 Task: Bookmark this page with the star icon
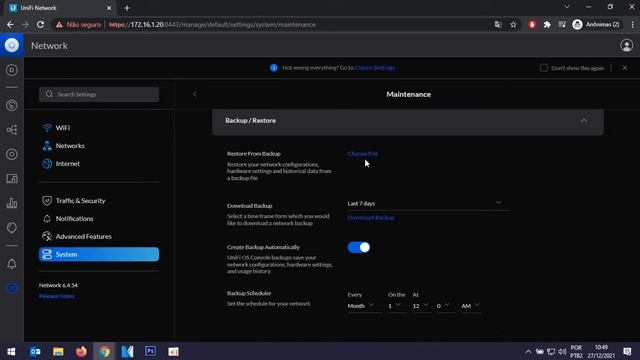[x=513, y=24]
